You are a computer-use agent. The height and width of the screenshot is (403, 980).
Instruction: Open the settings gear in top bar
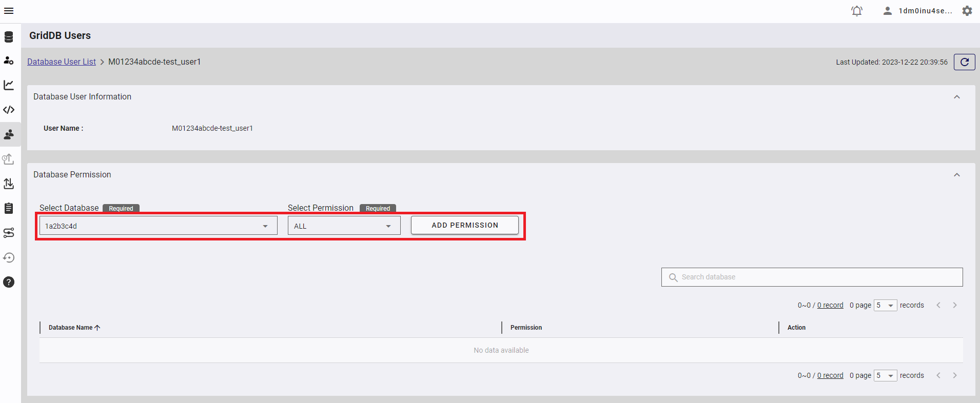click(967, 11)
